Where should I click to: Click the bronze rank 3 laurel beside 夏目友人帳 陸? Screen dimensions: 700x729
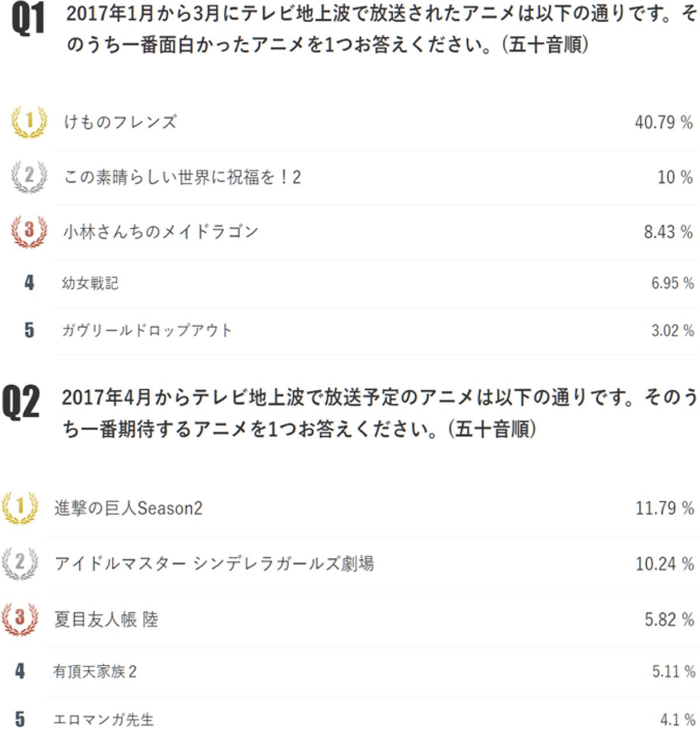point(20,619)
